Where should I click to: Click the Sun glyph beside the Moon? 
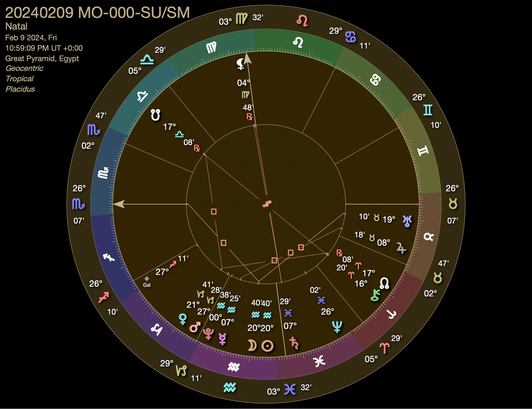(x=268, y=346)
